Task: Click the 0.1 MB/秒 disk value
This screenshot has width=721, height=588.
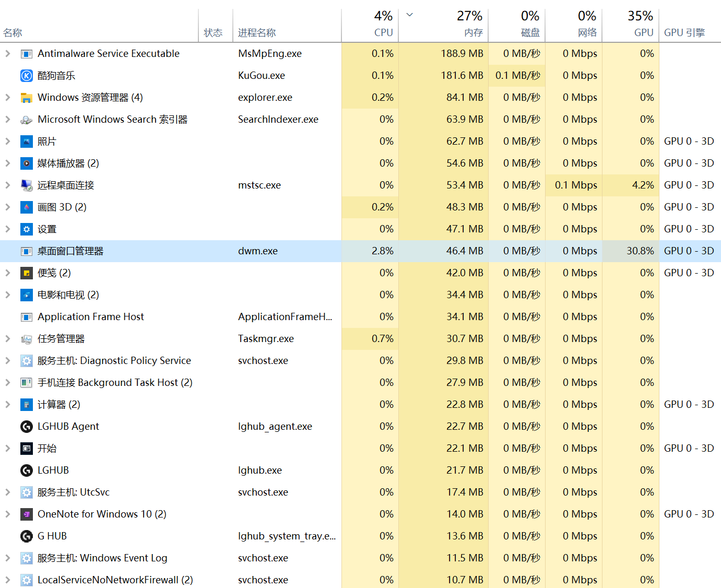Action: click(x=518, y=76)
